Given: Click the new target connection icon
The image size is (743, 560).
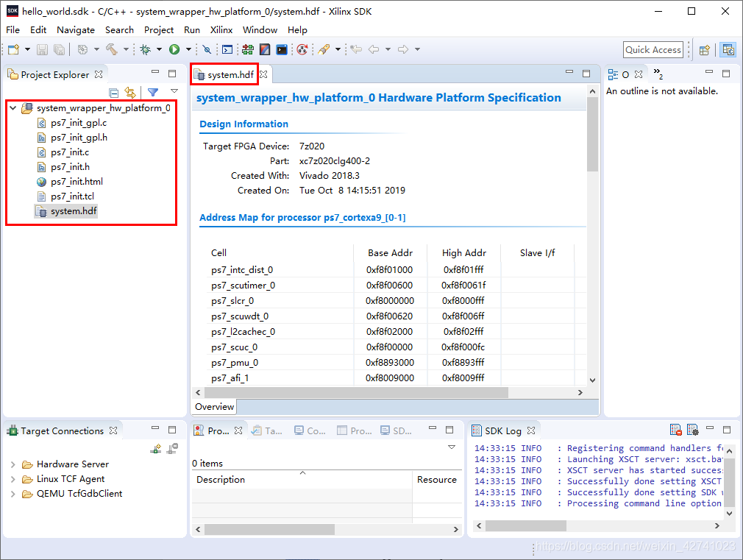Looking at the screenshot, I should coord(156,448).
